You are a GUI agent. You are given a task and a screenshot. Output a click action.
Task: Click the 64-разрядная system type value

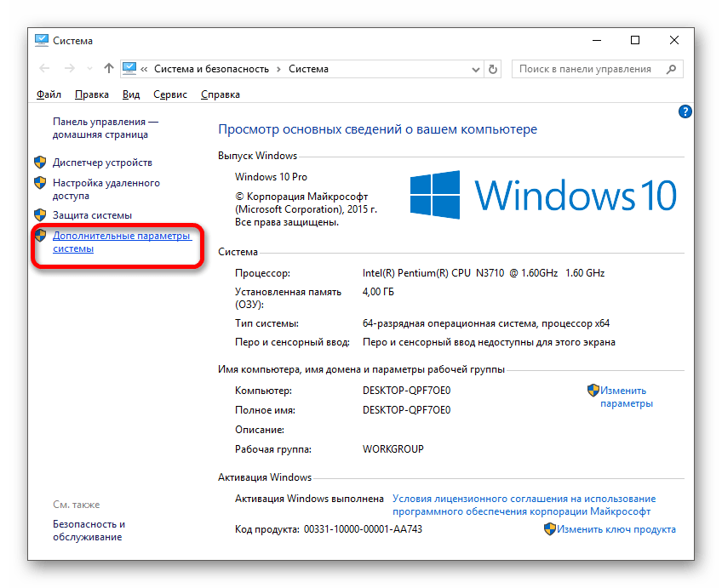(486, 323)
